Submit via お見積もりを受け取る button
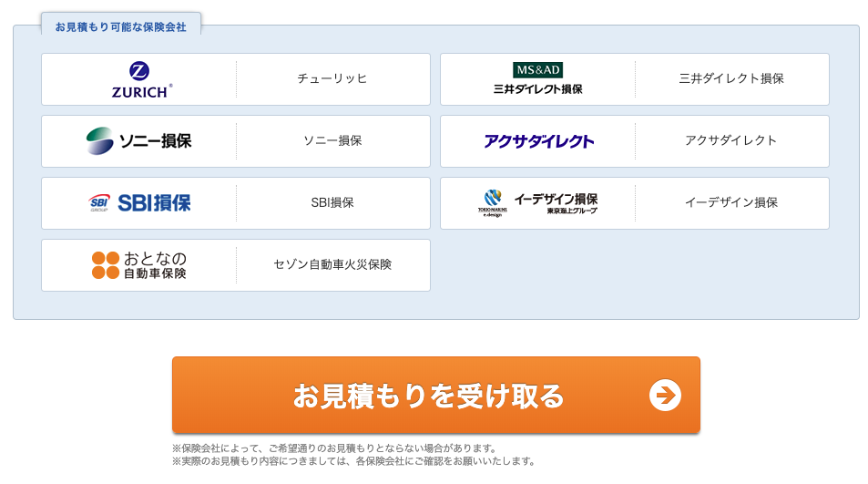The width and height of the screenshot is (868, 484). coord(436,395)
